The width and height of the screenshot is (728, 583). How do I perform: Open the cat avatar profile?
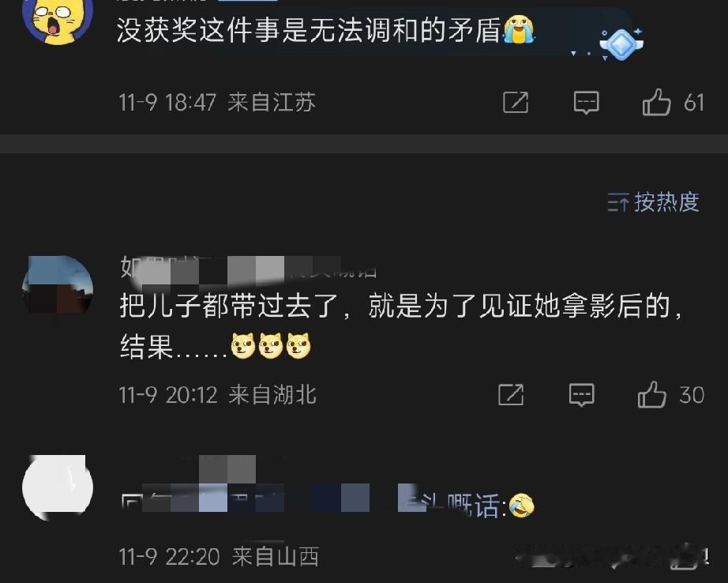[58, 19]
